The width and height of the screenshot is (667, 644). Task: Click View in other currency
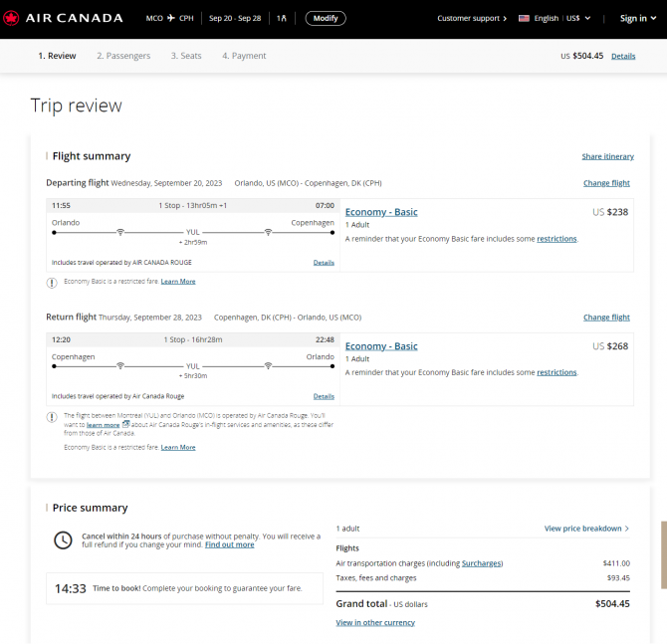coord(375,622)
